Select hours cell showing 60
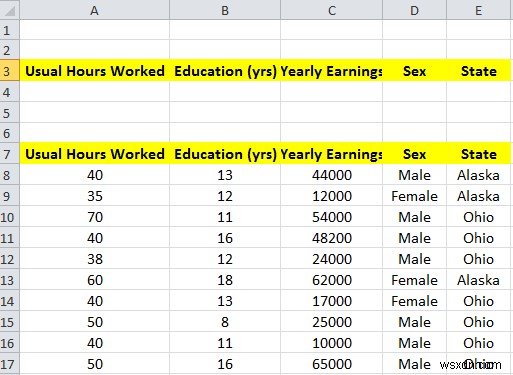513x375 pixels. 95,280
